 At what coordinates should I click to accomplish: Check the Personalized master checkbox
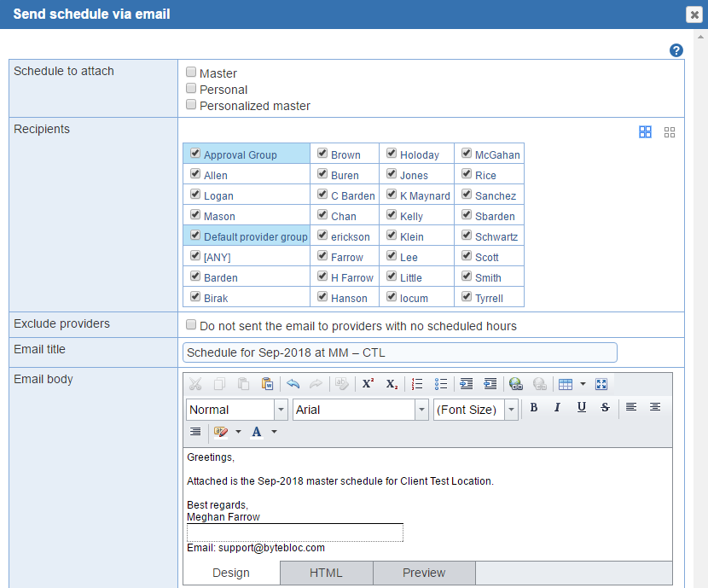point(191,104)
